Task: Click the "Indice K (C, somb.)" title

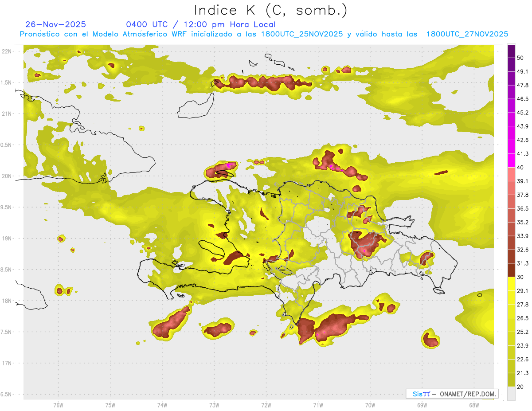Action: pos(271,10)
